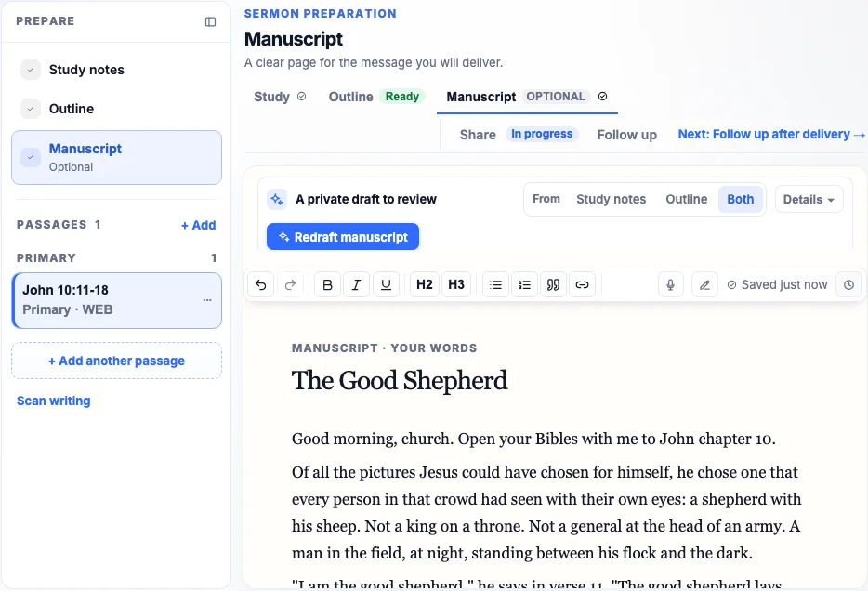Image resolution: width=868 pixels, height=591 pixels.
Task: Toggle italic formatting
Action: (x=357, y=284)
